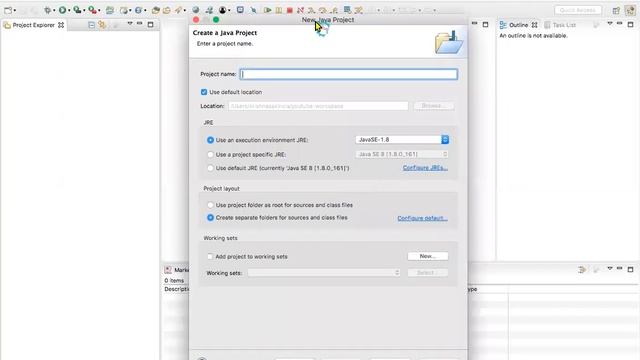Screen dimensions: 640x360
Task: Click the Step Into debug icon
Action: 311,10
